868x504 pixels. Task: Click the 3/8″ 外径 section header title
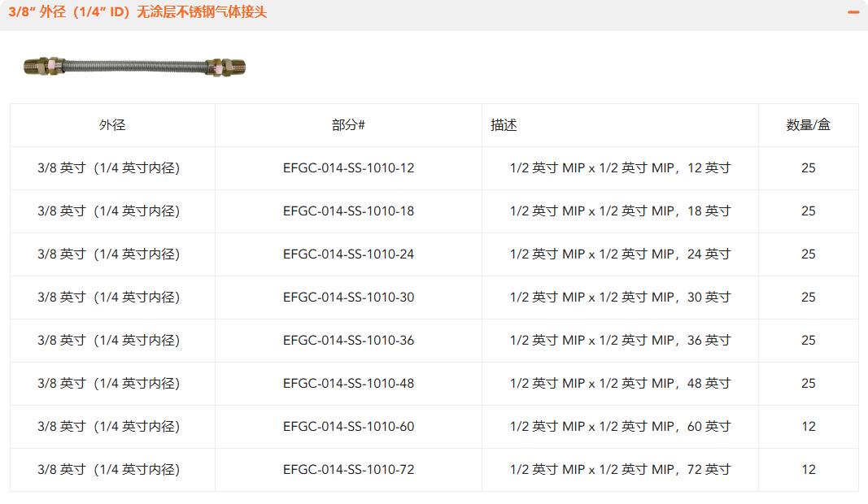[x=137, y=12]
